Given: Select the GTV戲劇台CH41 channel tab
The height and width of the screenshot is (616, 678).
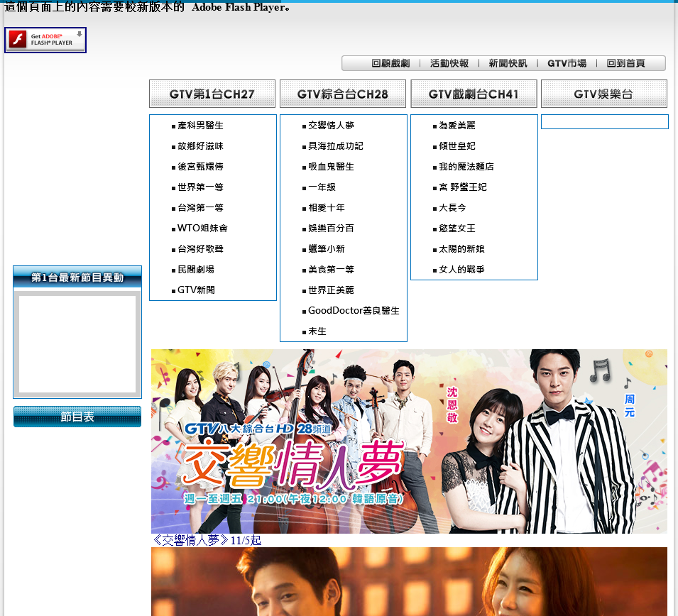Looking at the screenshot, I should point(474,94).
